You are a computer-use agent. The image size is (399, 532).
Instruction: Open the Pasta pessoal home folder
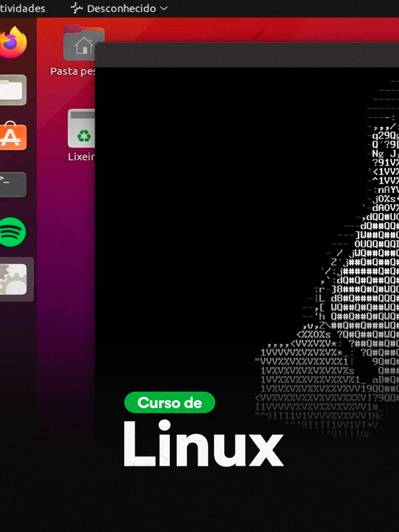click(79, 51)
